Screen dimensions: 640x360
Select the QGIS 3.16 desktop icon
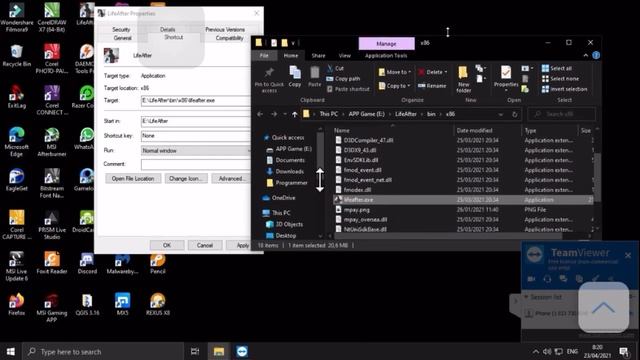point(87,304)
